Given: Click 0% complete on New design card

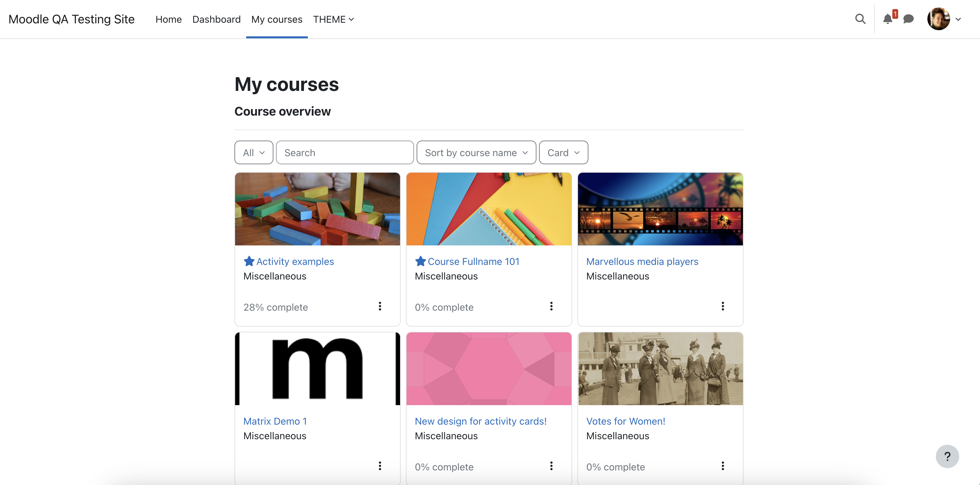Looking at the screenshot, I should pyautogui.click(x=444, y=467).
